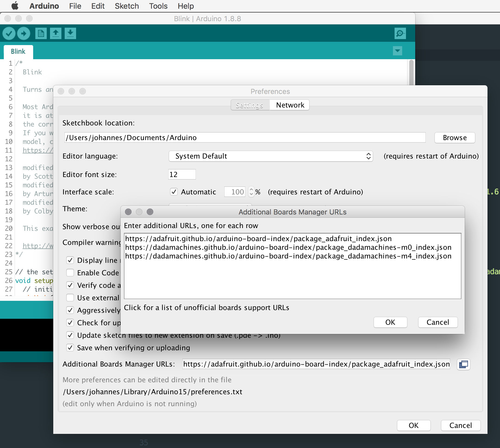Click the unofficial boards support URLs link
Image resolution: width=500 pixels, height=448 pixels.
coord(207,308)
